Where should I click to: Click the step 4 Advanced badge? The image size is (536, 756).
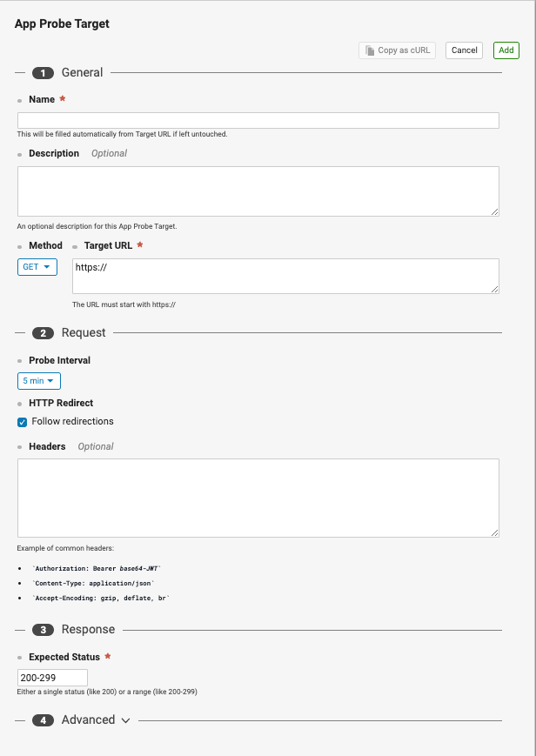click(x=43, y=720)
